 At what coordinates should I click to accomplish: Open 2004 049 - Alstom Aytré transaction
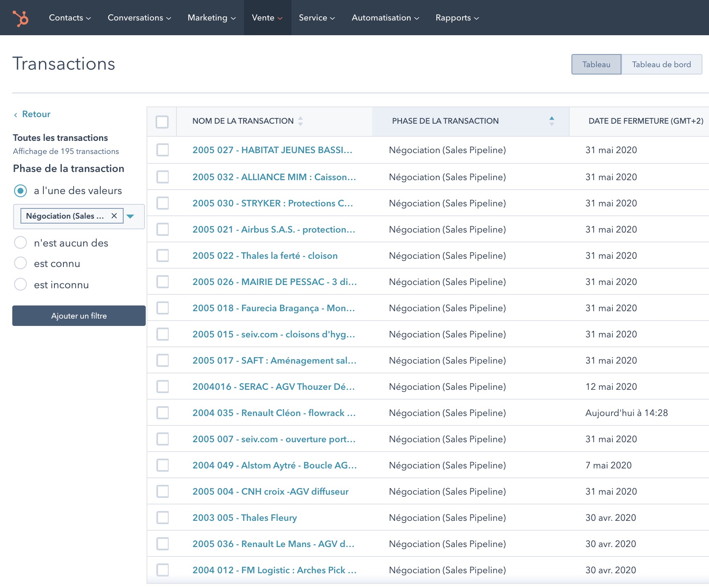[275, 465]
